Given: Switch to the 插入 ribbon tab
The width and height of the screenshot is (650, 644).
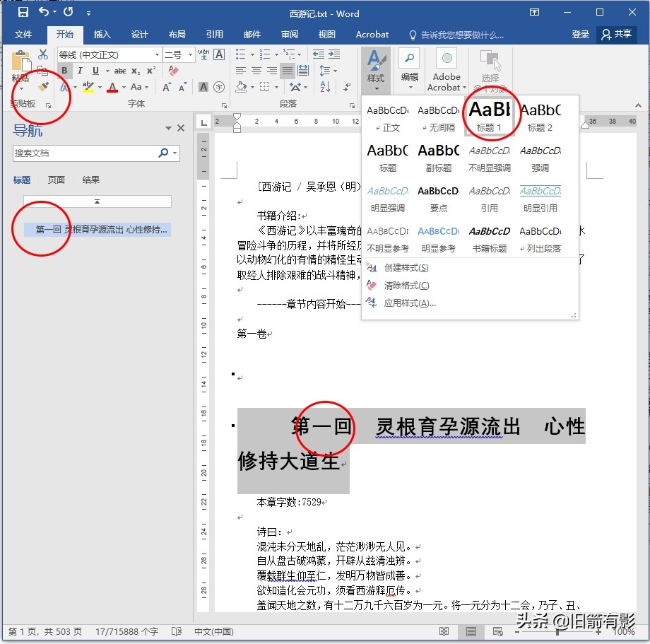Looking at the screenshot, I should click(x=102, y=34).
